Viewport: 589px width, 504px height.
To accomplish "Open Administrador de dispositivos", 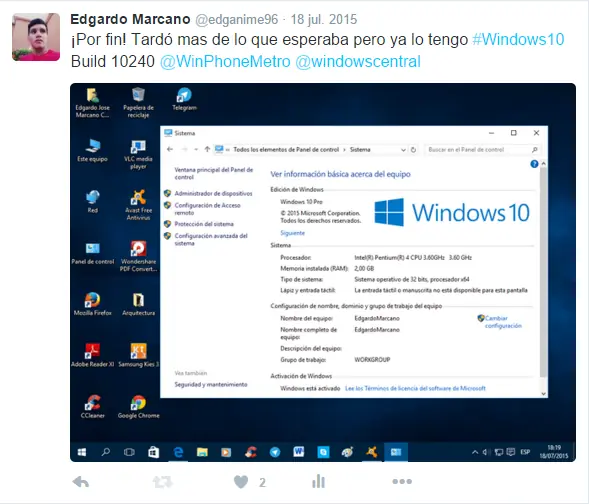I will (213, 193).
